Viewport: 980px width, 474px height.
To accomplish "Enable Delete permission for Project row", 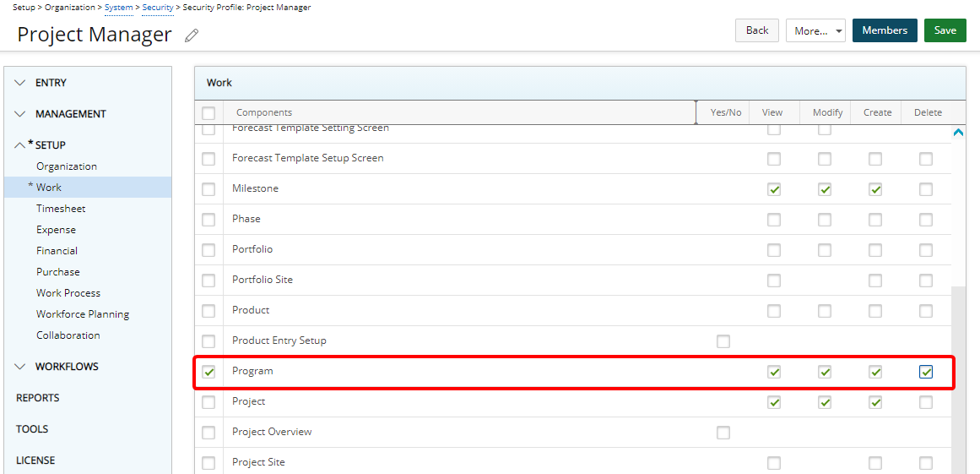I will 926,402.
